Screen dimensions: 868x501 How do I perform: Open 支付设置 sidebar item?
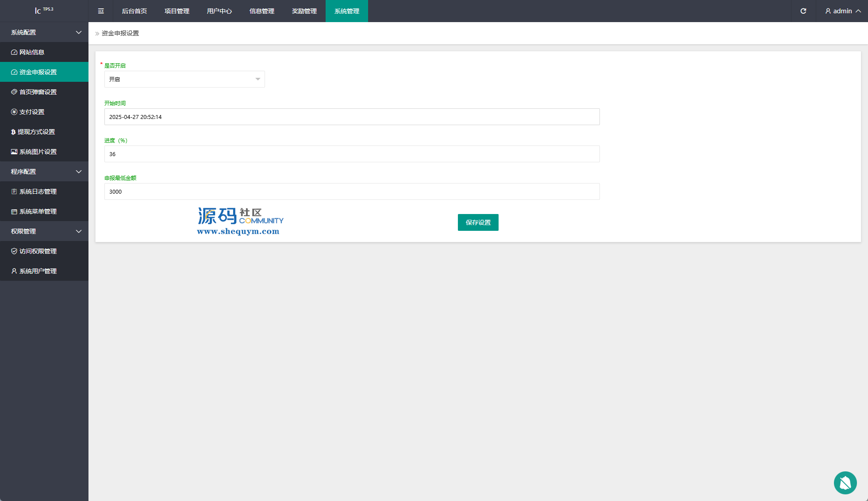tap(32, 112)
